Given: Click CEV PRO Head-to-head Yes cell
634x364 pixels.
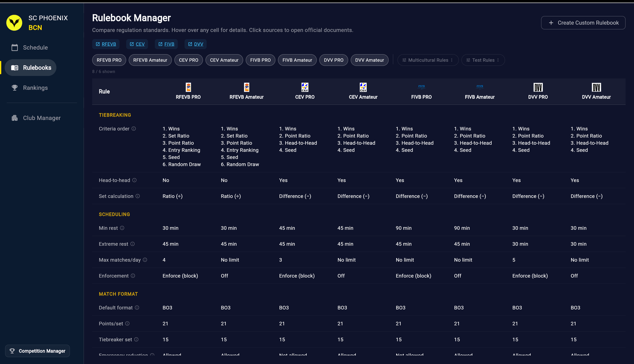Looking at the screenshot, I should pos(283,180).
